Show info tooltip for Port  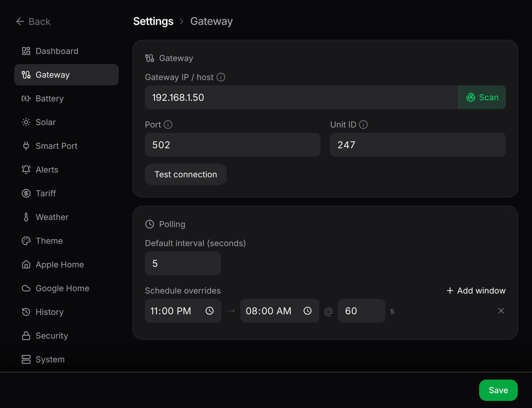point(168,125)
